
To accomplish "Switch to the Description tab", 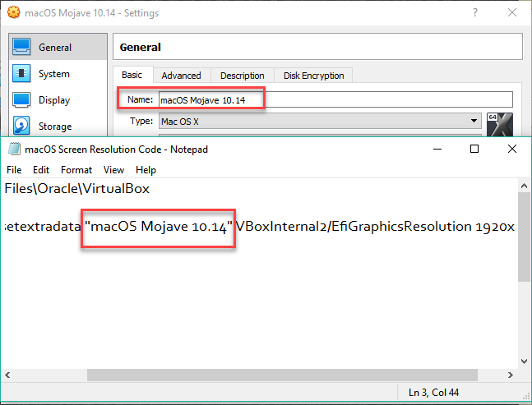I will [x=242, y=76].
